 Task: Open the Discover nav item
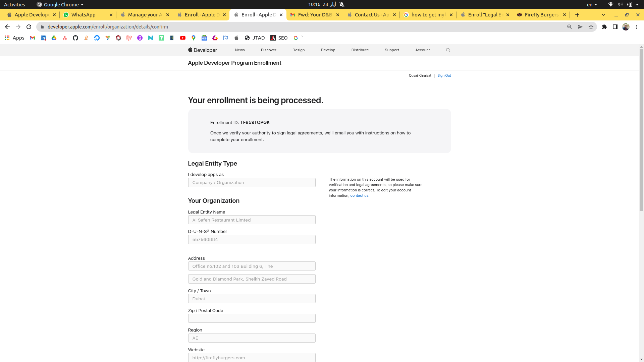[269, 50]
